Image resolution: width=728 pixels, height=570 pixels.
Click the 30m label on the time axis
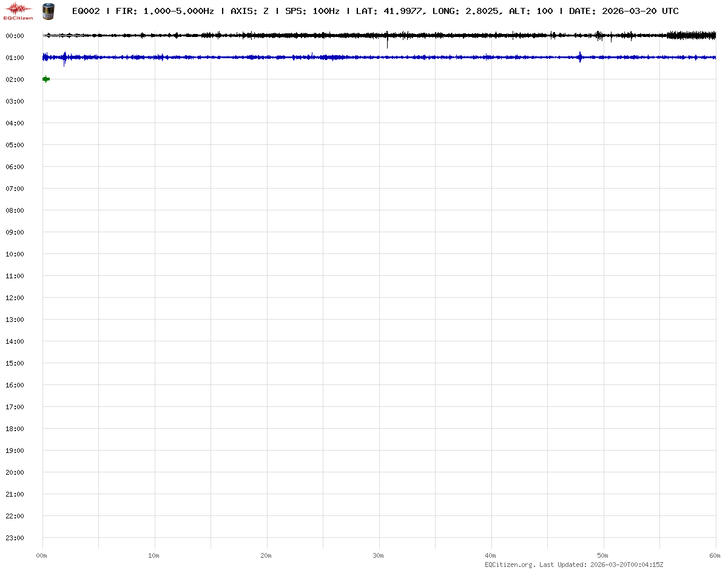(x=379, y=555)
